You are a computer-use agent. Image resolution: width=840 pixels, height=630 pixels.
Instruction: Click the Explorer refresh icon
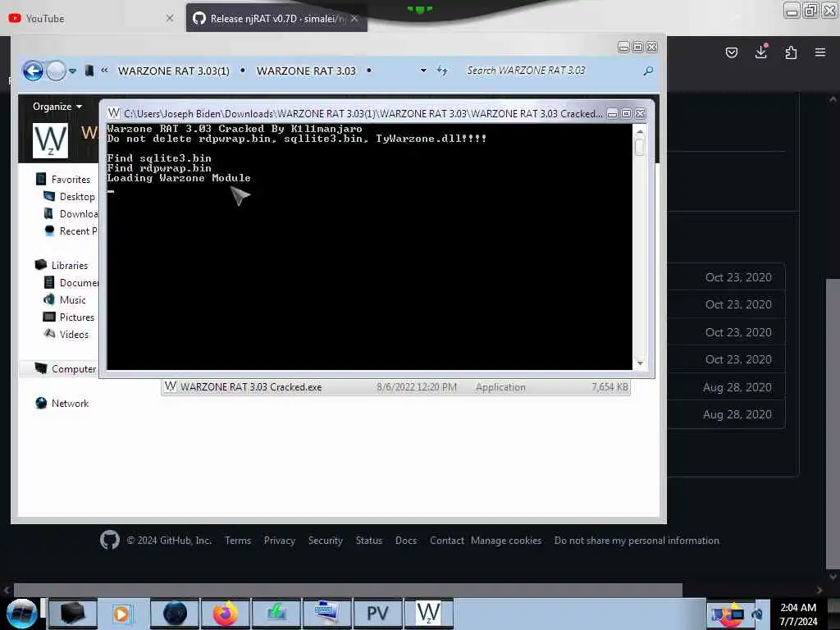click(x=442, y=71)
